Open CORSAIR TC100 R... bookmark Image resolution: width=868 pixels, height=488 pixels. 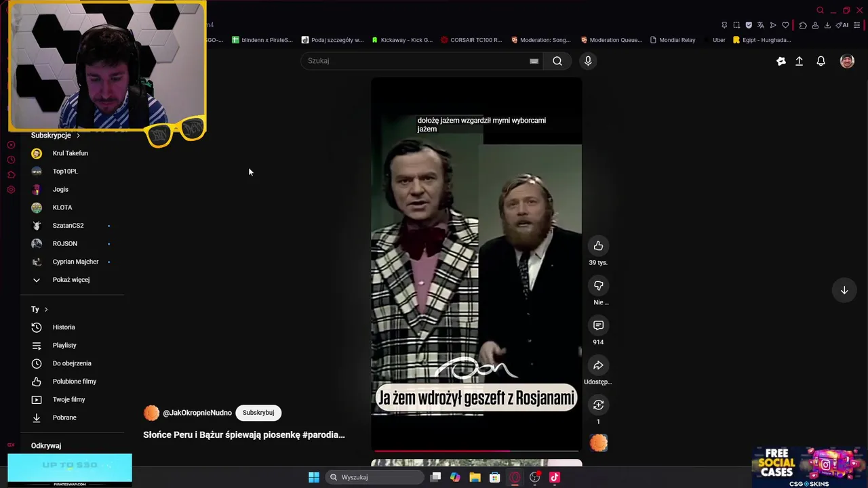click(471, 40)
